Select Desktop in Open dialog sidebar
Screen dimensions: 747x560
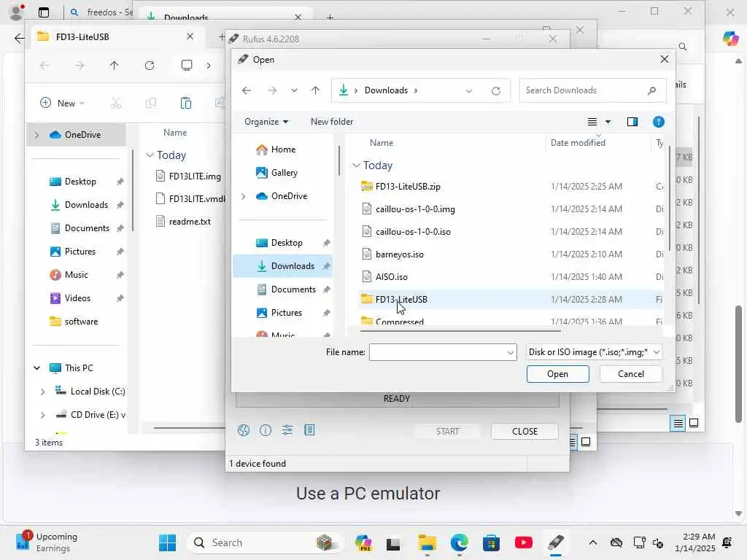[x=286, y=243]
